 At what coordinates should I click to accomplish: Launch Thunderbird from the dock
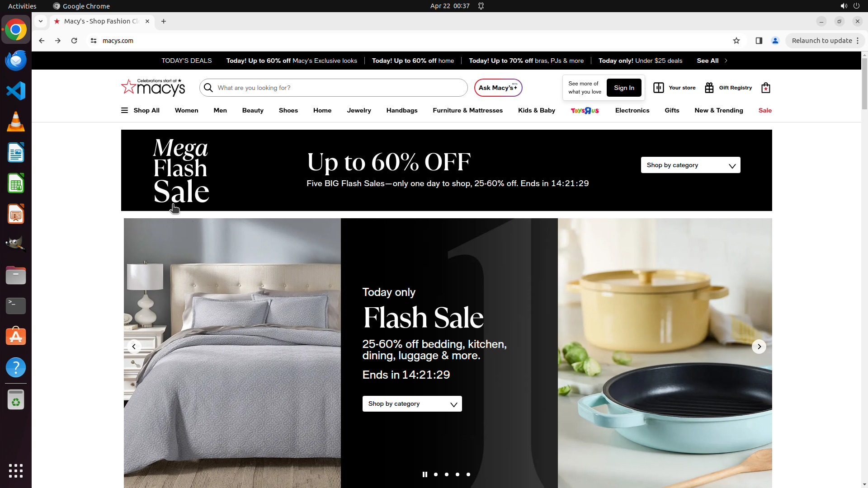pos(16,60)
